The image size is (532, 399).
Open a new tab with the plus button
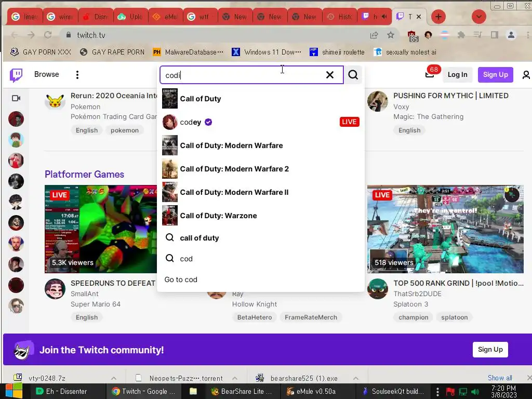coord(438,17)
